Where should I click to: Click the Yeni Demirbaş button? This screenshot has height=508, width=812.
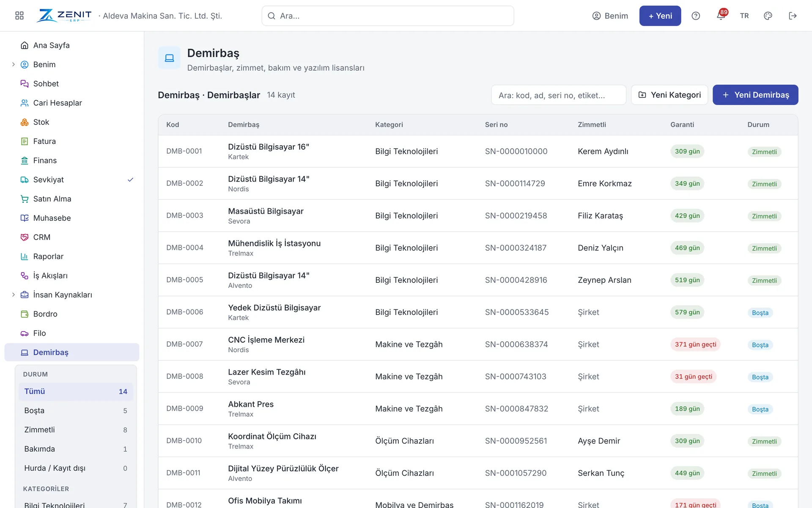pyautogui.click(x=755, y=95)
